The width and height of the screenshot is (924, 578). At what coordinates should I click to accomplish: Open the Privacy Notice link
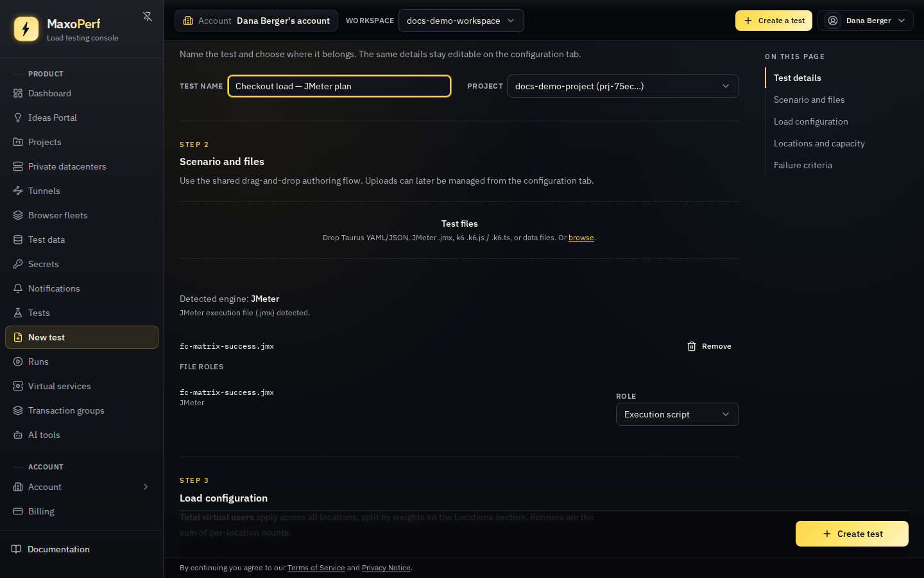click(x=386, y=568)
